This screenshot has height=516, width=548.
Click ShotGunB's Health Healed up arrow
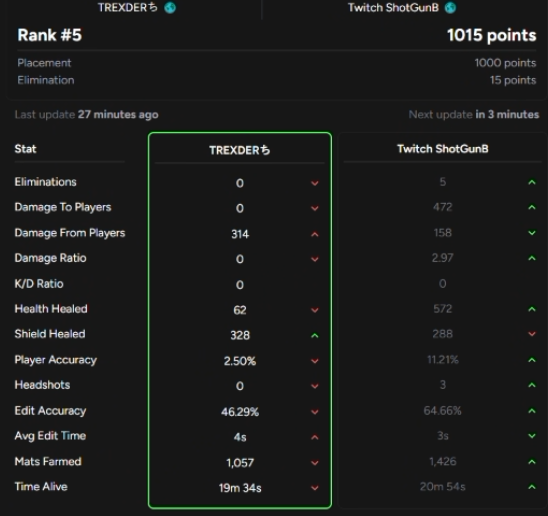point(532,309)
